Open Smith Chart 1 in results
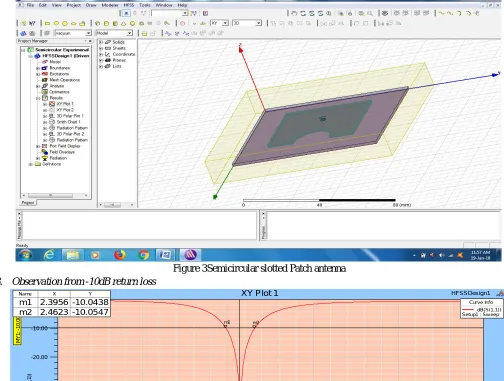The image size is (504, 381). 68,122
